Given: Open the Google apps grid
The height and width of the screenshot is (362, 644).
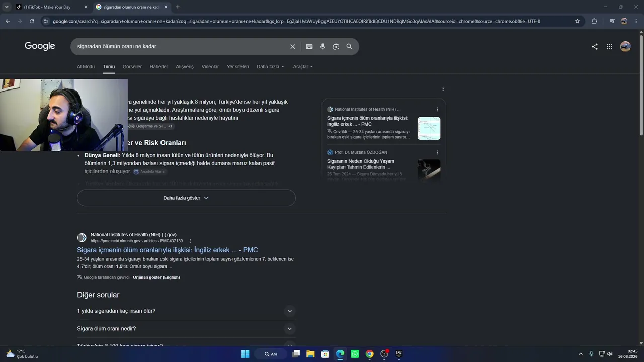Looking at the screenshot, I should (609, 46).
